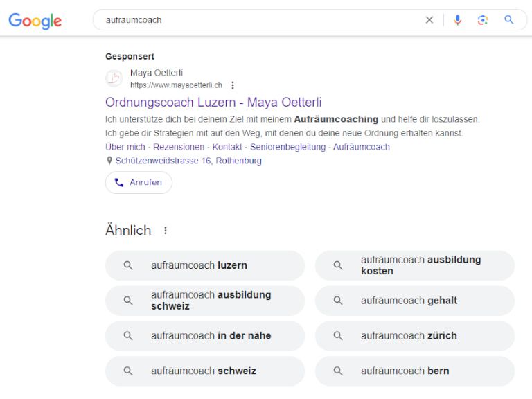Choose the aufräumcoach ausbildung schweiz suggestion
The height and width of the screenshot is (399, 532).
(x=205, y=301)
